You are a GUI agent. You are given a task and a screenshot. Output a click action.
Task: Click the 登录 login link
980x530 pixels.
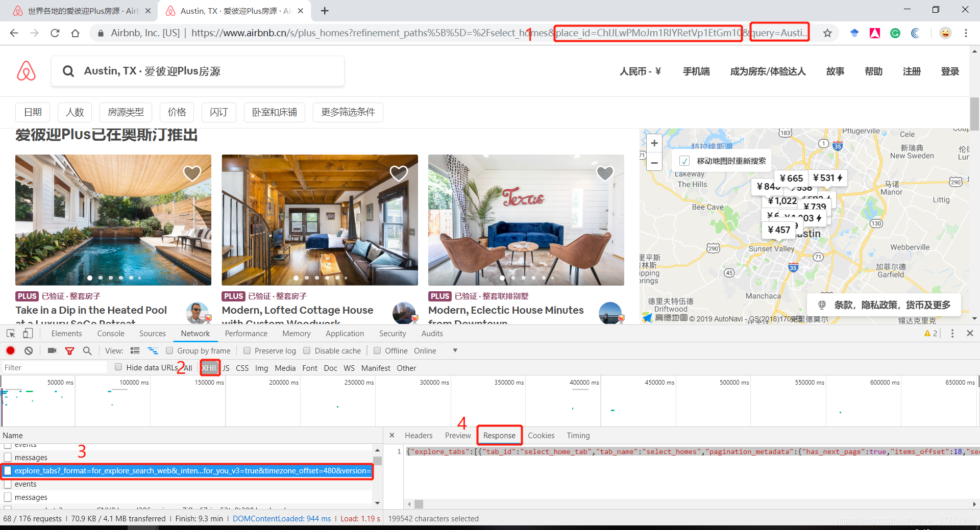(950, 71)
